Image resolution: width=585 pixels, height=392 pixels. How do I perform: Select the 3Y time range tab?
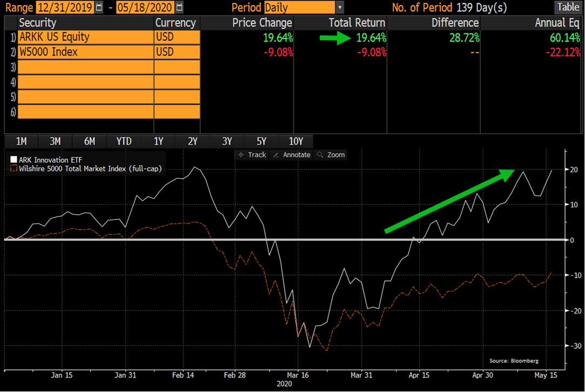pyautogui.click(x=227, y=141)
